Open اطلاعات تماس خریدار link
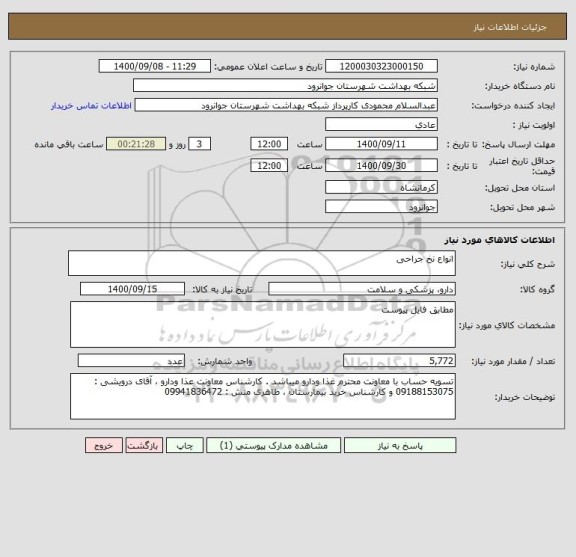576x557 pixels. [91, 106]
